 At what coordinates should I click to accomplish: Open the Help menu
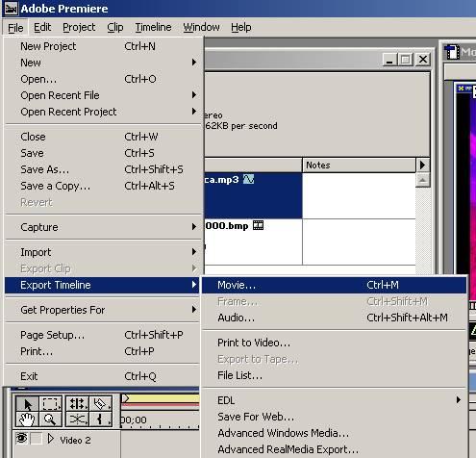pyautogui.click(x=241, y=28)
